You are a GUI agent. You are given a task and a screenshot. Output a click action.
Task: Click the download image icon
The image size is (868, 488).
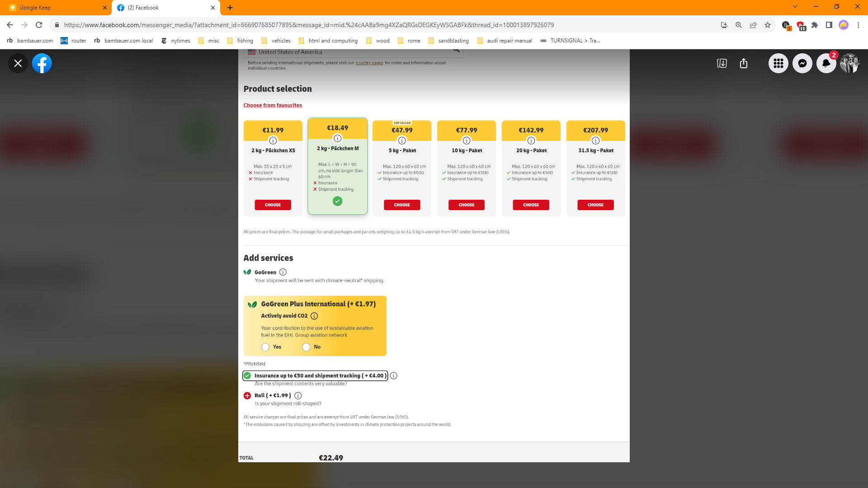pos(722,63)
